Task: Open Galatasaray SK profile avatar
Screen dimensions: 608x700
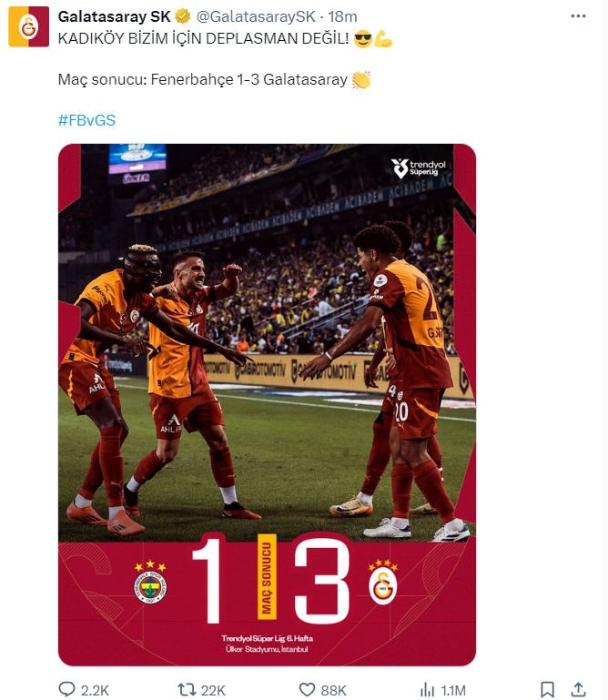Action: point(28,26)
